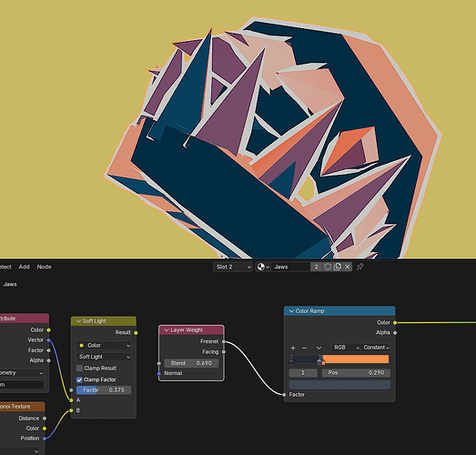Click the Facing output socket

pos(224,352)
